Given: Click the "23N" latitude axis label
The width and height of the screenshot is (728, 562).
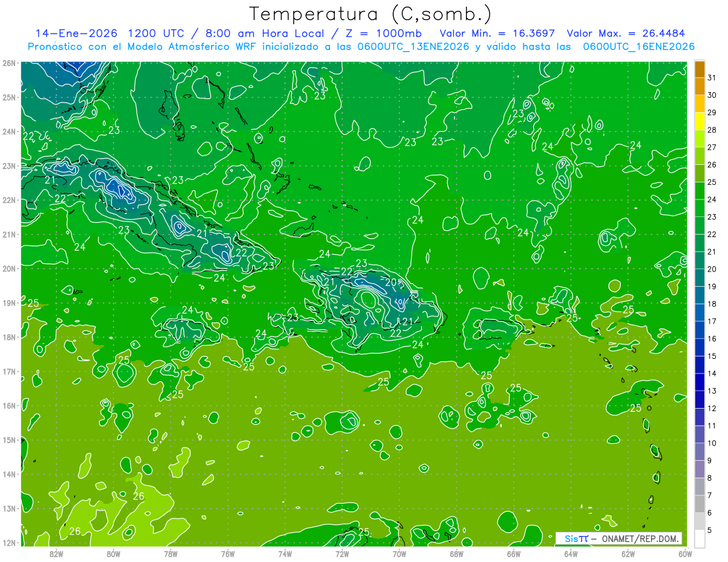Looking at the screenshot, I should (9, 166).
